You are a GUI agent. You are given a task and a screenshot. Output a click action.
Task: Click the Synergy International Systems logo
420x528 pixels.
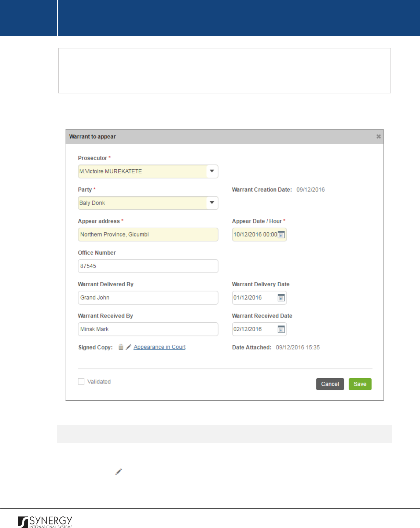click(x=45, y=521)
